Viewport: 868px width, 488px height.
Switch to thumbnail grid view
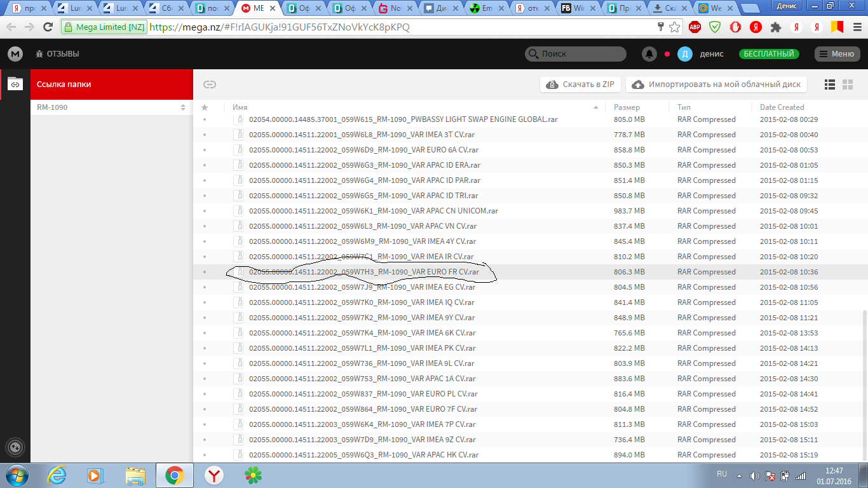[847, 85]
